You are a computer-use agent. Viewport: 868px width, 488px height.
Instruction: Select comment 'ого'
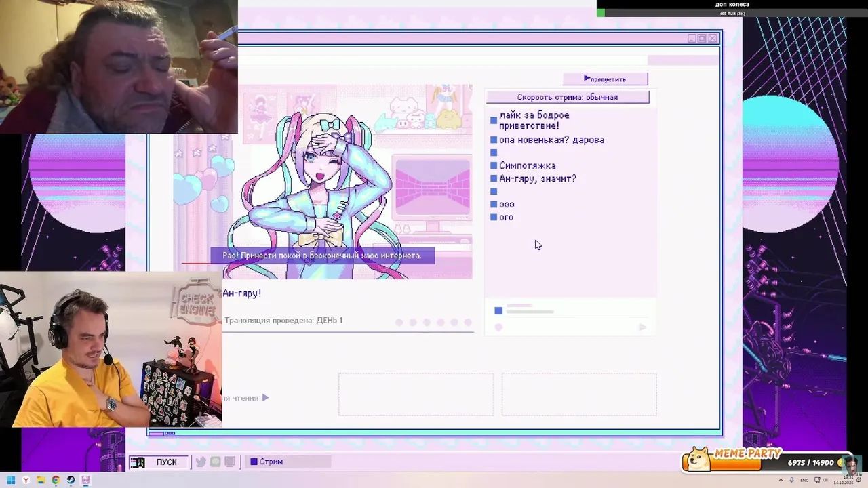pyautogui.click(x=506, y=217)
